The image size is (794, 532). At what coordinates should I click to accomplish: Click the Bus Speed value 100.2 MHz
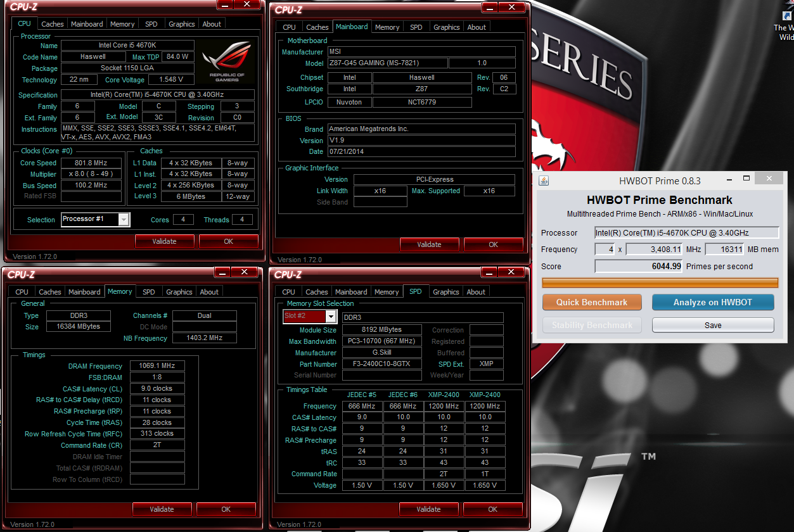91,186
